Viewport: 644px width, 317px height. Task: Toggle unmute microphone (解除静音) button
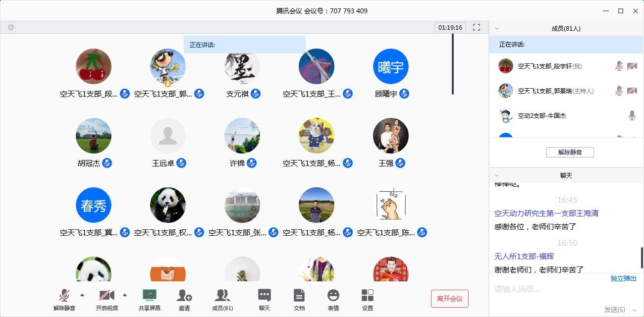(x=64, y=296)
